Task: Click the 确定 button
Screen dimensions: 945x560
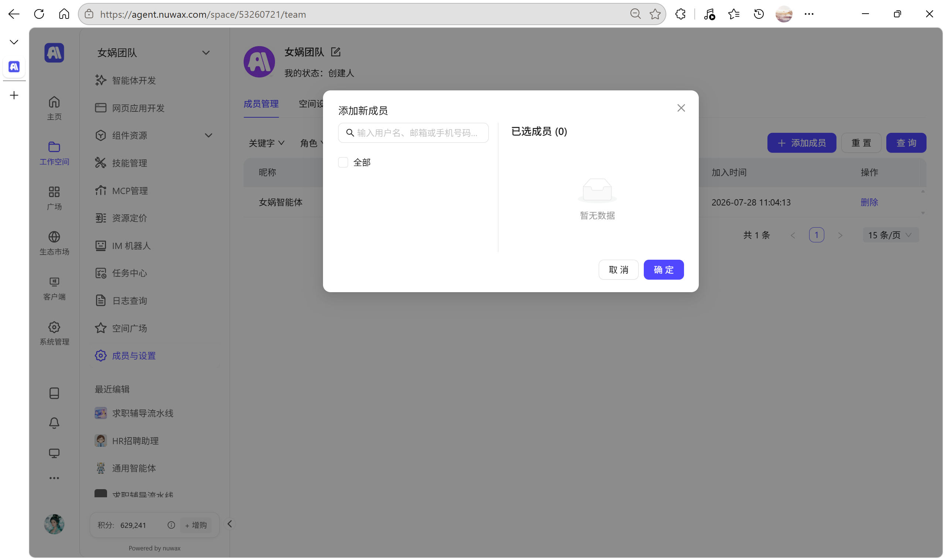Action: 663,269
